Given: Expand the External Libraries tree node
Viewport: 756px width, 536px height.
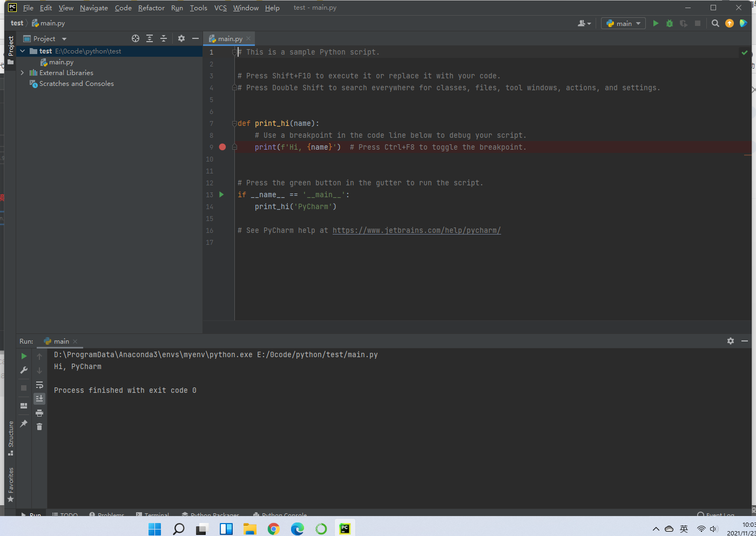Looking at the screenshot, I should 22,73.
